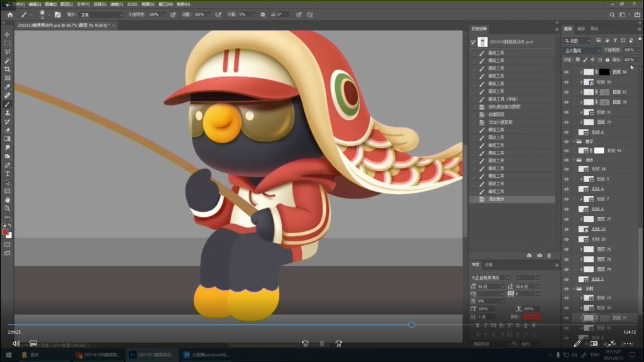Screen dimensions: 644x362
Task: Click the lock-all padlock icon in Layers
Action: click(x=607, y=60)
